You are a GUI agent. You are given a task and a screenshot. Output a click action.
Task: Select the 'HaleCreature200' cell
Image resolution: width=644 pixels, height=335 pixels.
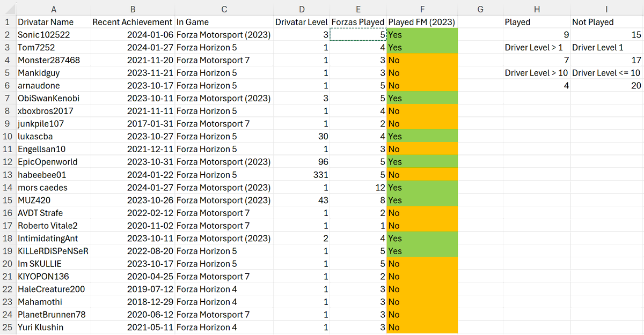click(x=54, y=289)
